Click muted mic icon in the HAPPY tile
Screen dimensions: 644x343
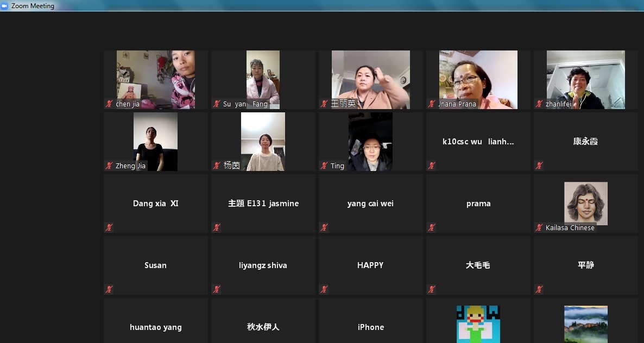point(324,289)
